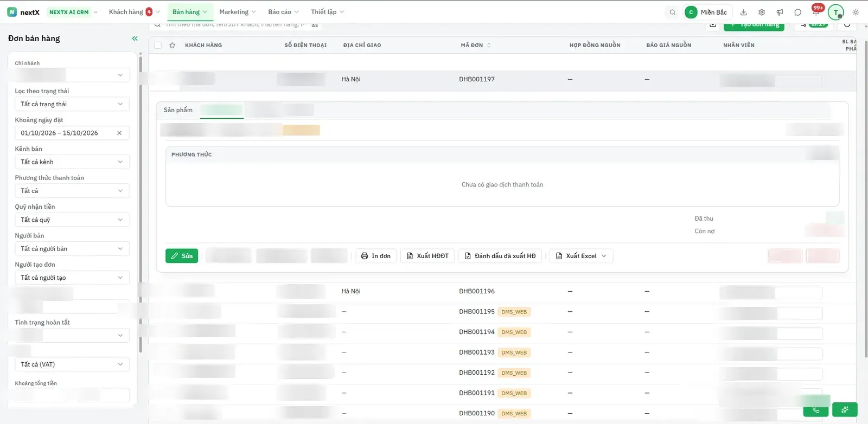Screen dimensions: 868x424
Task: Toggle light theme sun icon
Action: 856,12
